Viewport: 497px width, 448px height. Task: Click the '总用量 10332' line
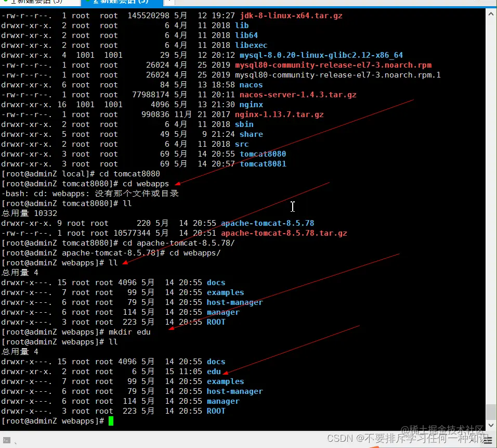pyautogui.click(x=29, y=213)
